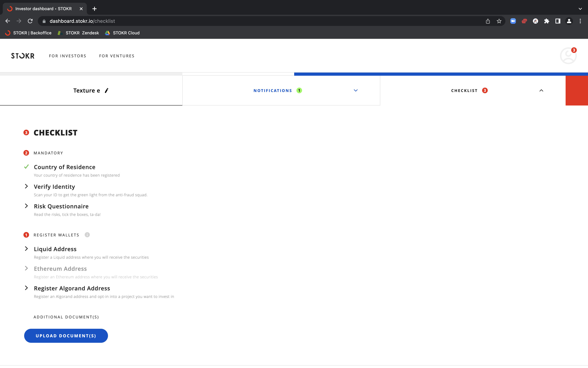Click UPLOAD DOCUMENT(S) button
Image resolution: width=588 pixels, height=368 pixels.
(66, 336)
